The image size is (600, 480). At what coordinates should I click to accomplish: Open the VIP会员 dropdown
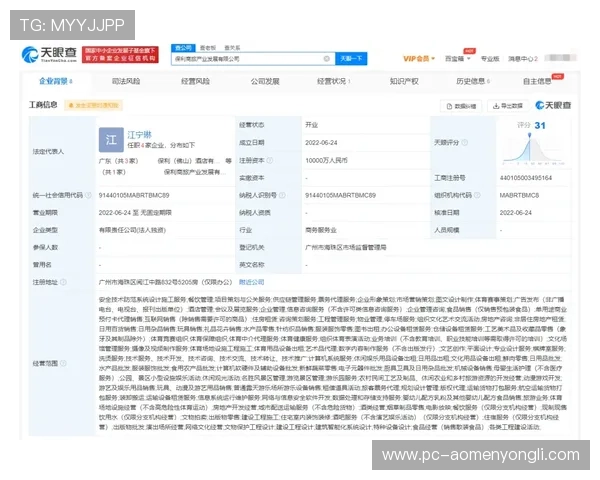(419, 59)
